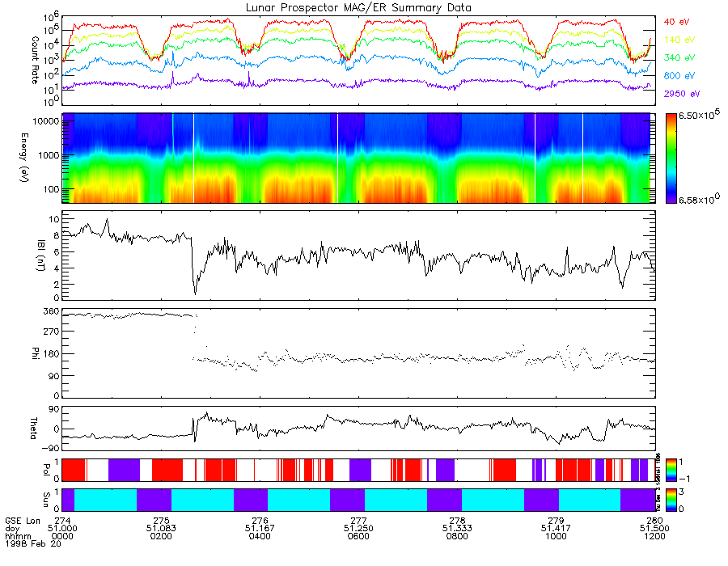Screen dimensions: 728x566
Task: Click the '1998 Feb 20' date label
Action: 33,543
